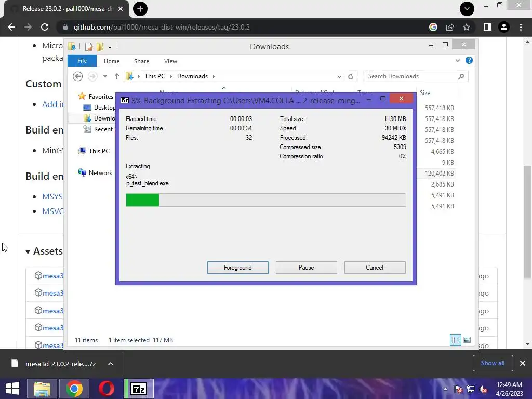Click Show all downloads
The image size is (532, 399).
click(493, 363)
